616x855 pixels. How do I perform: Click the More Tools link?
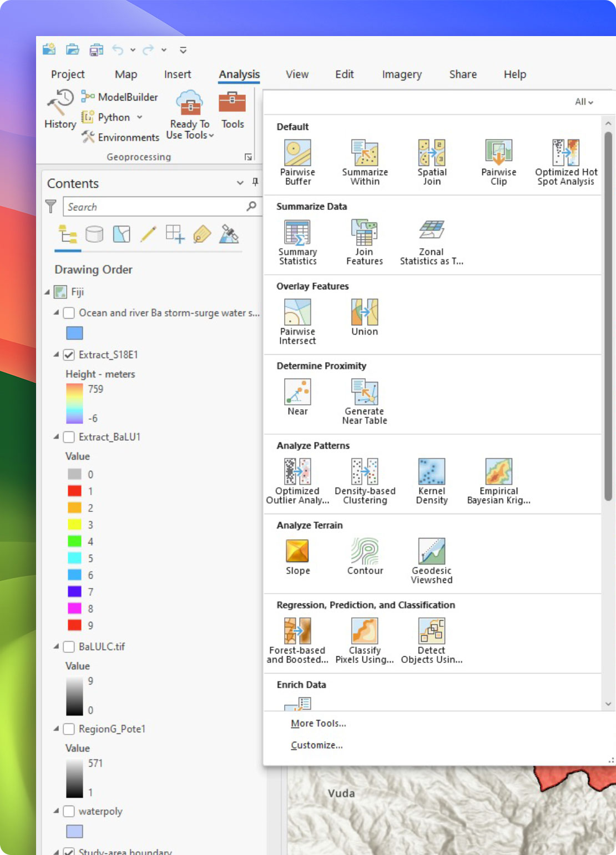tap(318, 723)
